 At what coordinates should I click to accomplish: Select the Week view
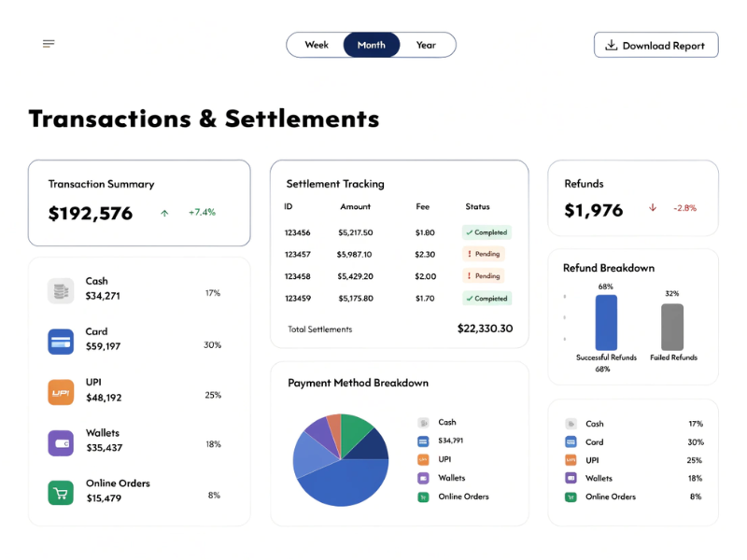click(x=317, y=44)
